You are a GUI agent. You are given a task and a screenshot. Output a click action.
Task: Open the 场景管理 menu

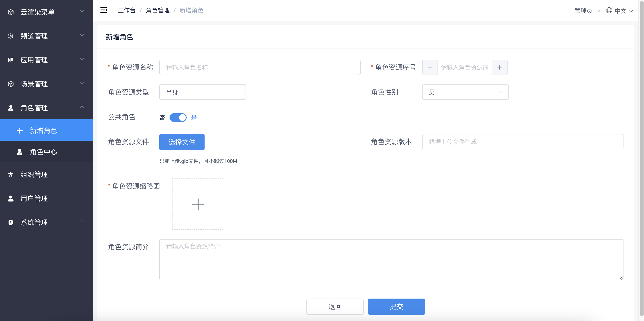(47, 84)
